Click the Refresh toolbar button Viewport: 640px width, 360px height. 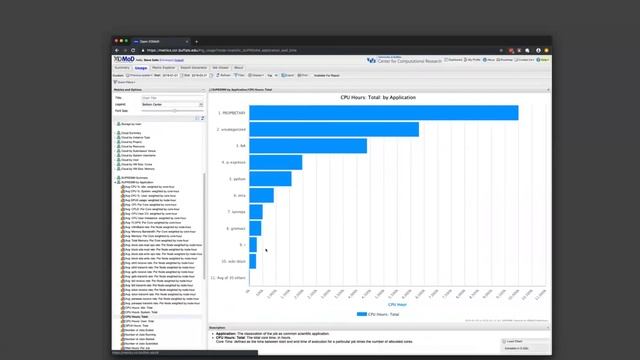tap(224, 76)
